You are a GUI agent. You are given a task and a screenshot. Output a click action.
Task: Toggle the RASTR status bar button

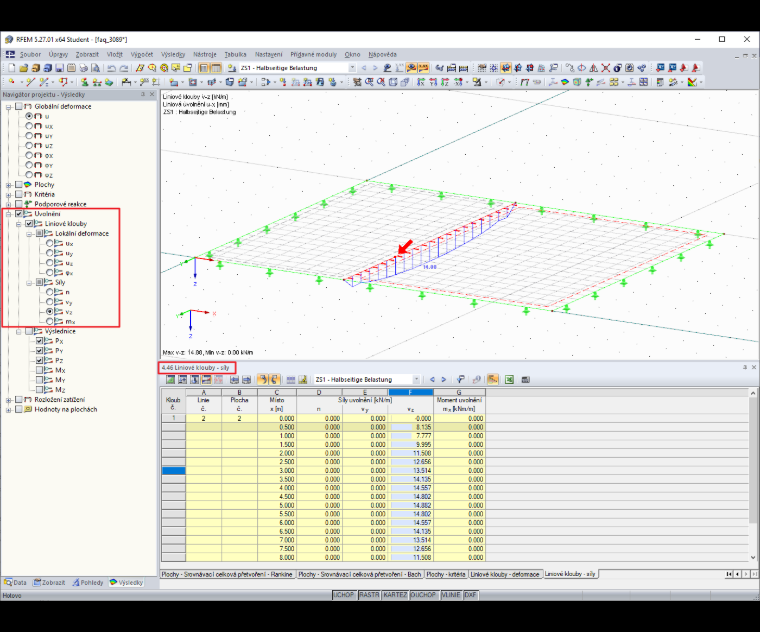[369, 595]
